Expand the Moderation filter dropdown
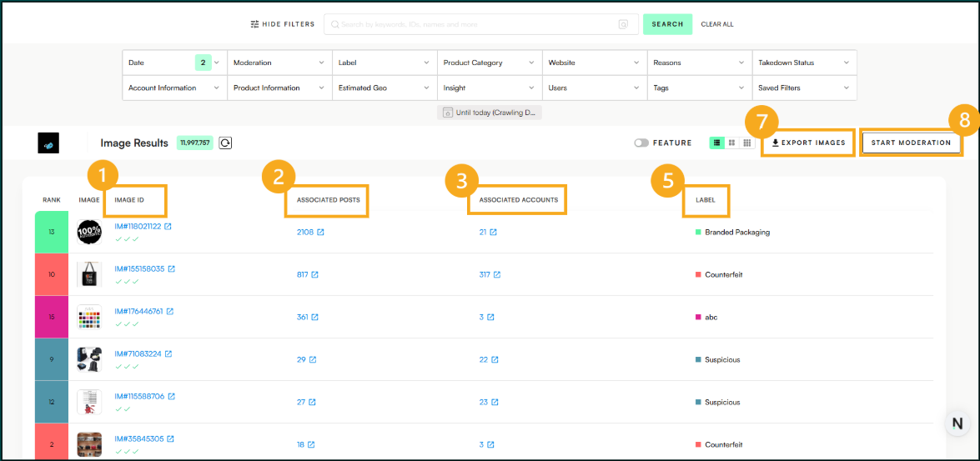The width and height of the screenshot is (980, 461). coord(279,63)
